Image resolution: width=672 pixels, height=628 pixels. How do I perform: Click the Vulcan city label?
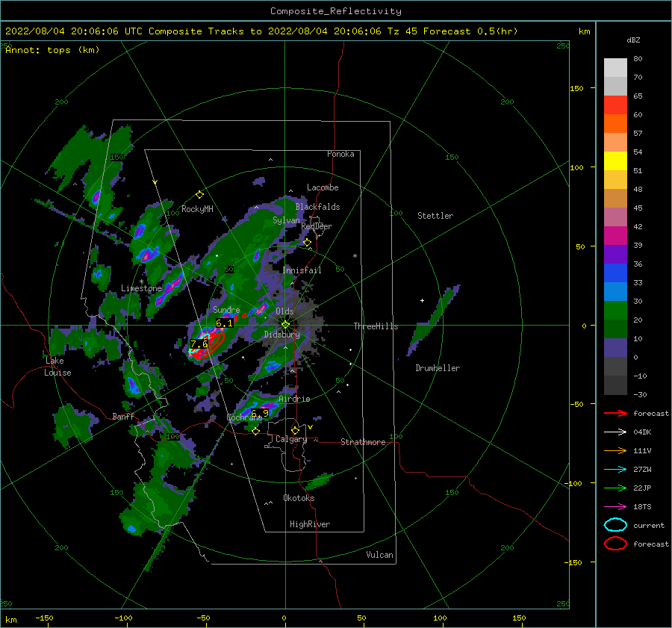(380, 555)
